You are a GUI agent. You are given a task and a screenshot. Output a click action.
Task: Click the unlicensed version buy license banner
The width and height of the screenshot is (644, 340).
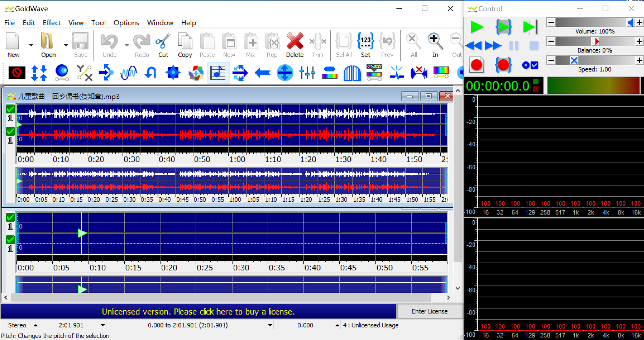click(x=198, y=311)
